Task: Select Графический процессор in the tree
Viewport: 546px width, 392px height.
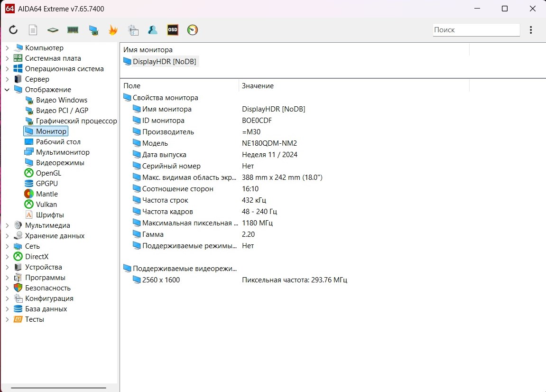Action: [76, 121]
